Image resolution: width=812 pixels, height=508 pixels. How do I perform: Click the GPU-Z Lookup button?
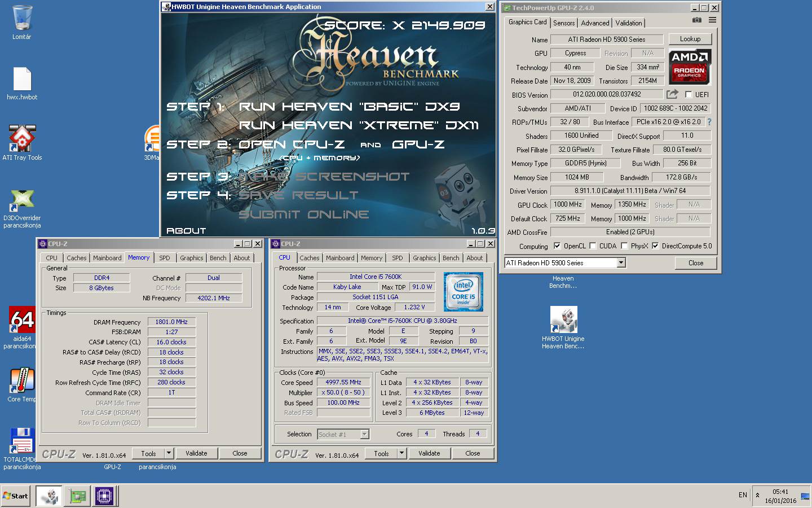(690, 39)
